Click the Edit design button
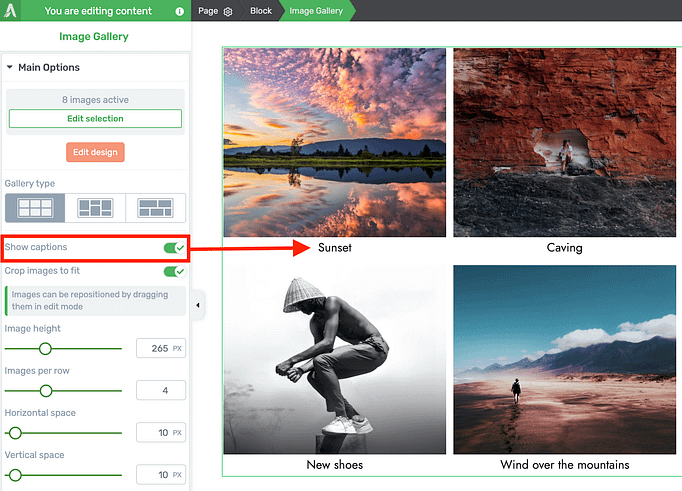The image size is (682, 491). [95, 152]
